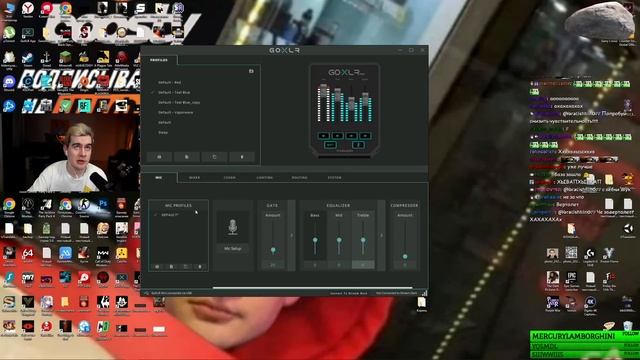The height and width of the screenshot is (360, 640).
Task: Expand the Equalizer advanced settings arrow
Action: click(382, 236)
